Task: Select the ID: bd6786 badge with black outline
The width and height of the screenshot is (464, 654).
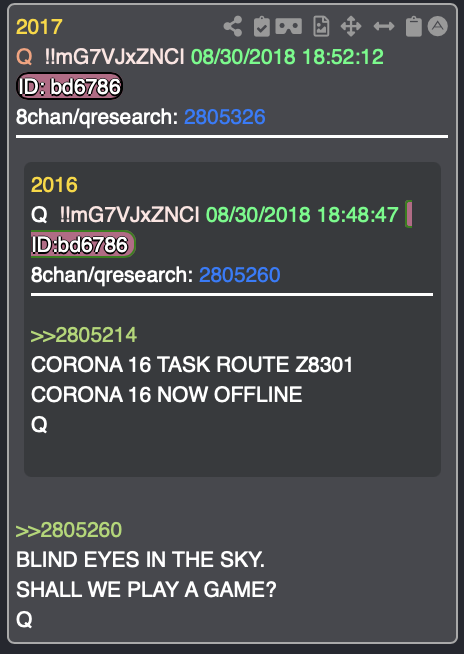Action: pyautogui.click(x=69, y=86)
